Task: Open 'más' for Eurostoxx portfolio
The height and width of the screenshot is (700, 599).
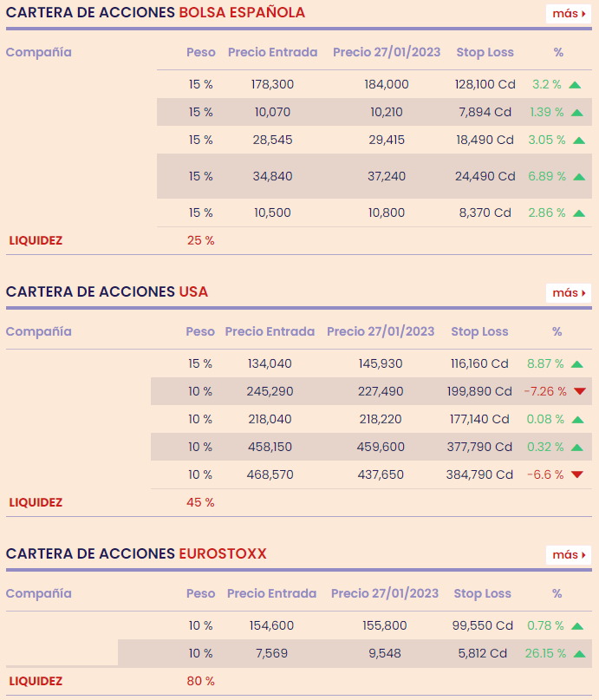Action: tap(568, 555)
